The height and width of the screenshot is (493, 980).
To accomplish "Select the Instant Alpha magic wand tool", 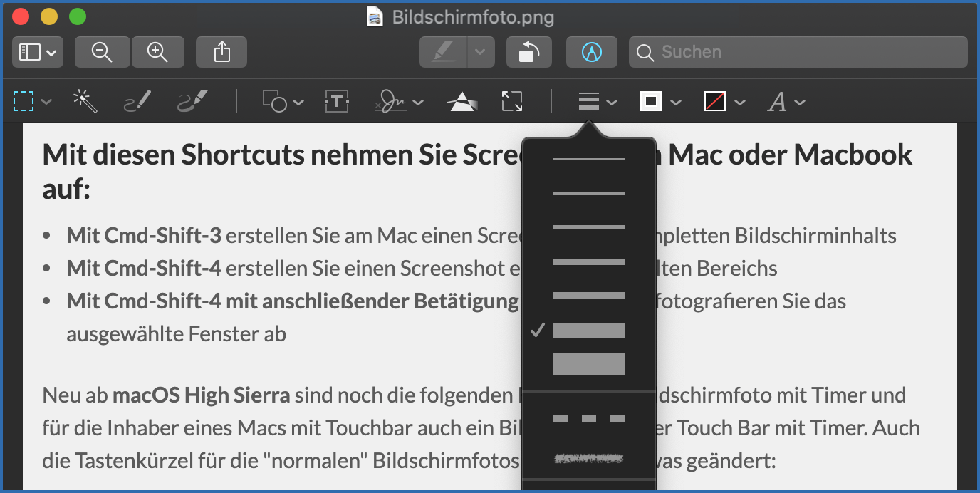I will click(x=85, y=102).
